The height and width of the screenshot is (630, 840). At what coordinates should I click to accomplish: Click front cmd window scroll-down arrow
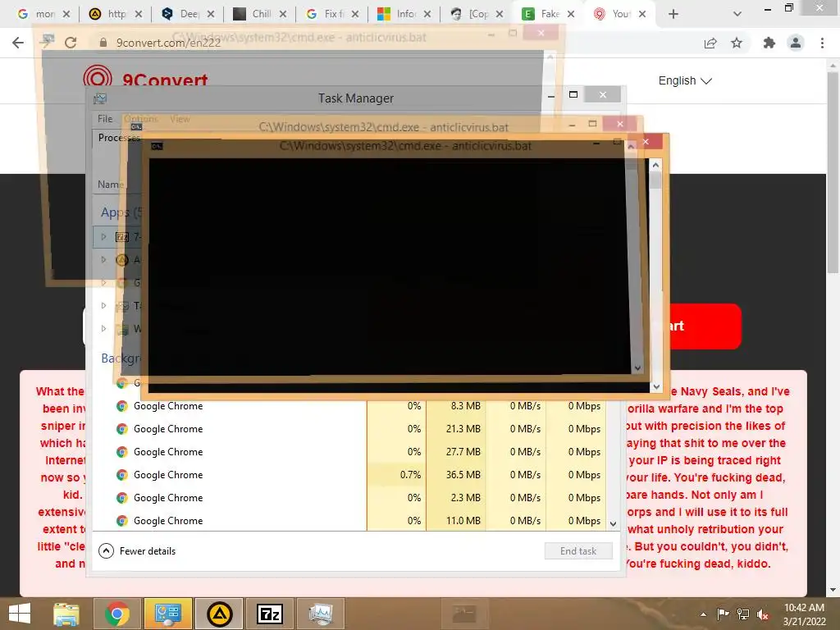coord(655,387)
